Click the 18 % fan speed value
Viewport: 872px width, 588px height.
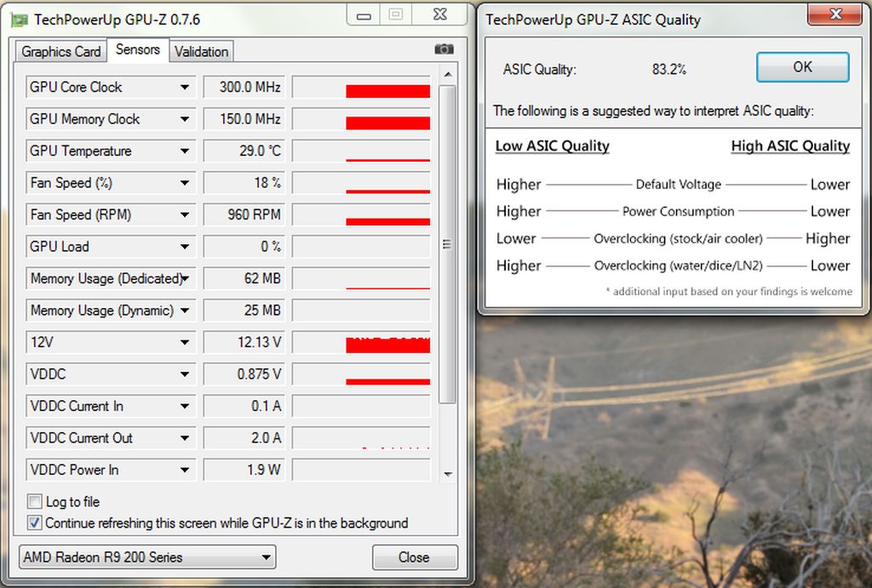pyautogui.click(x=244, y=183)
